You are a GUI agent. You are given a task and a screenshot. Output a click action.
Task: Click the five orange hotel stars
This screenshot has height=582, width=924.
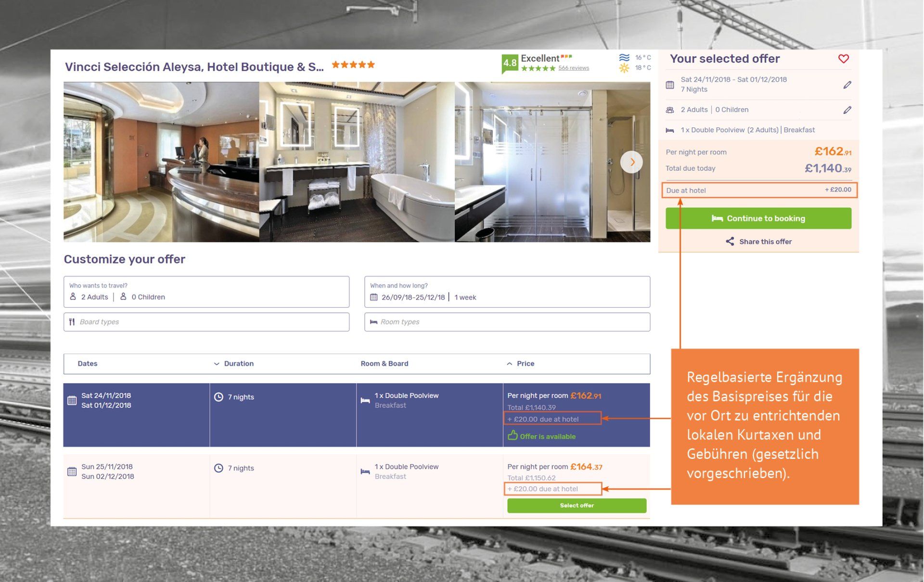click(353, 64)
